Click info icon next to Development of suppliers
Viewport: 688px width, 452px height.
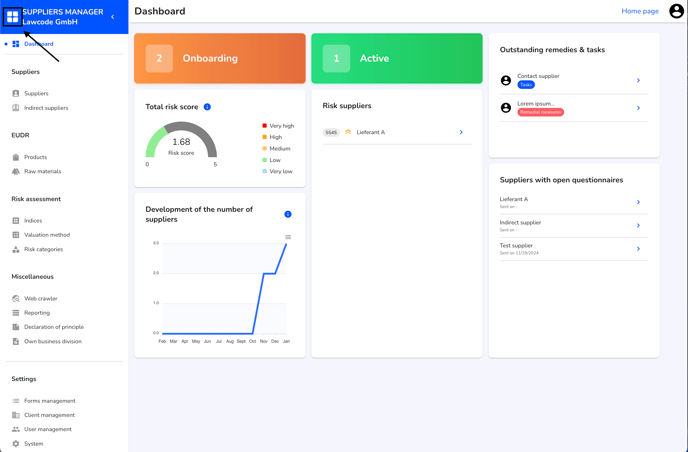(288, 214)
